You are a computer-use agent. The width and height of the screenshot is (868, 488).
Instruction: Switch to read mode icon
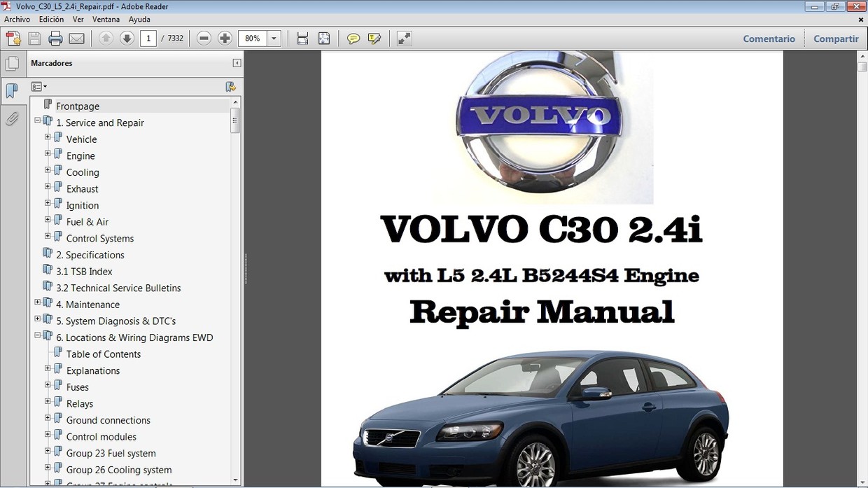(404, 39)
